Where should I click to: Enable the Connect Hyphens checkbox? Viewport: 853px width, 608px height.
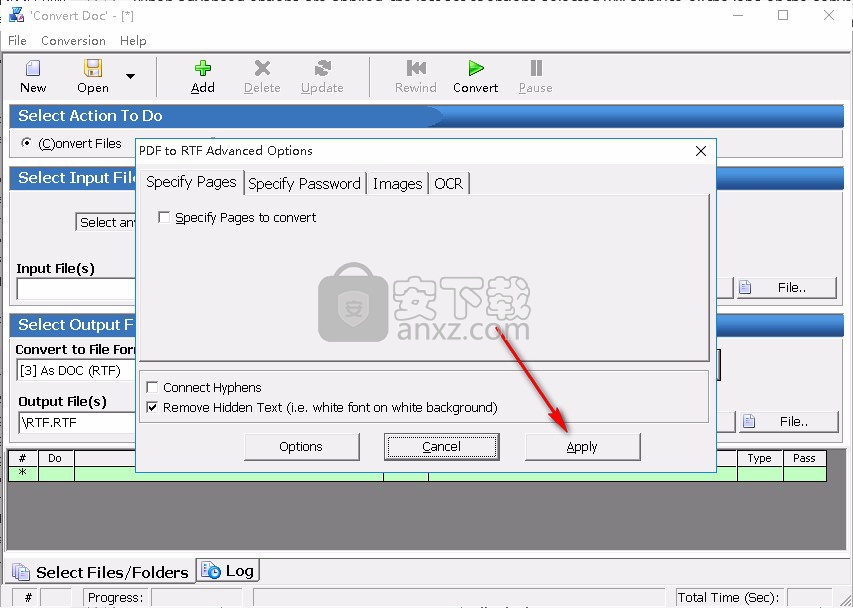click(x=152, y=387)
